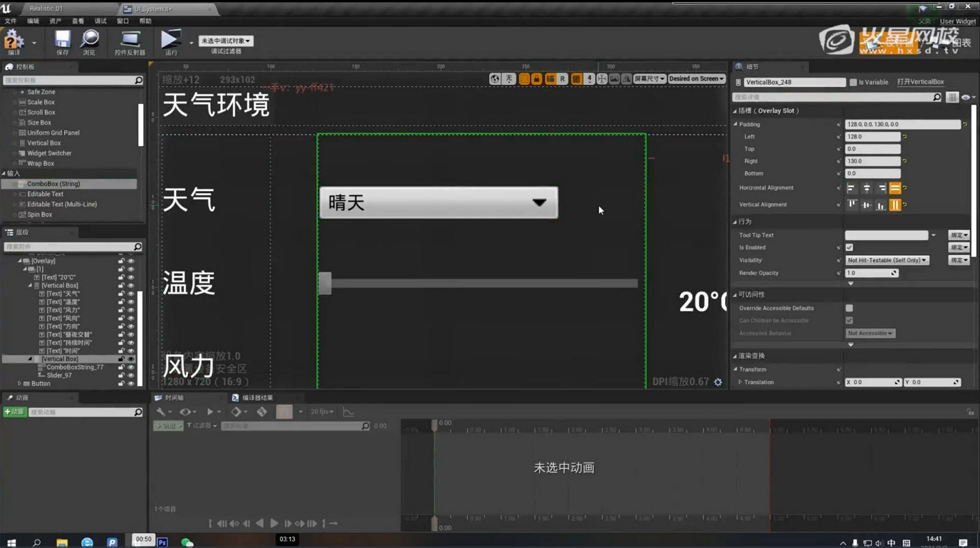This screenshot has height=548, width=980.
Task: Toggle visibility of the Button row
Action: 131,384
